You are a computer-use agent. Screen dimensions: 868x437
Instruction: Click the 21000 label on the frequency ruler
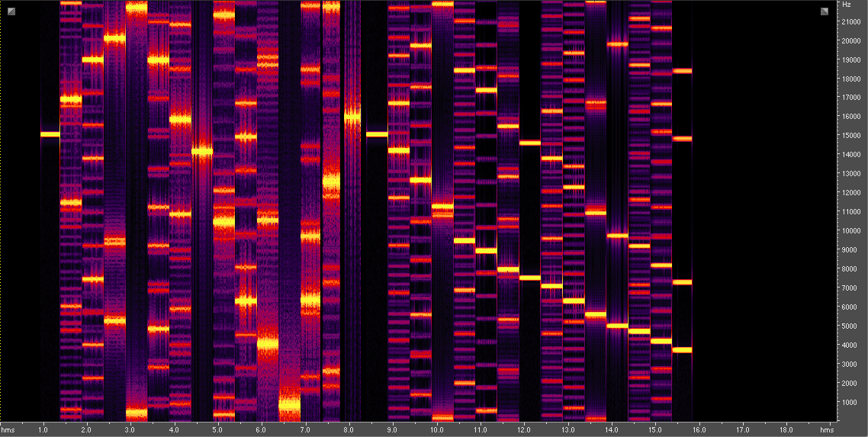coord(851,21)
